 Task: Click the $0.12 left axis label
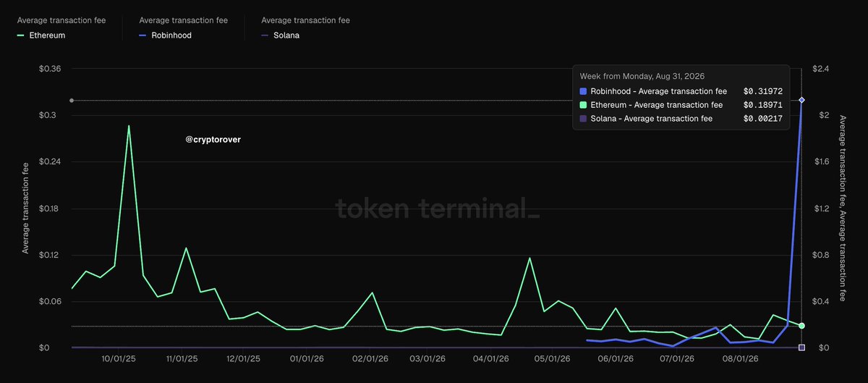(50, 255)
